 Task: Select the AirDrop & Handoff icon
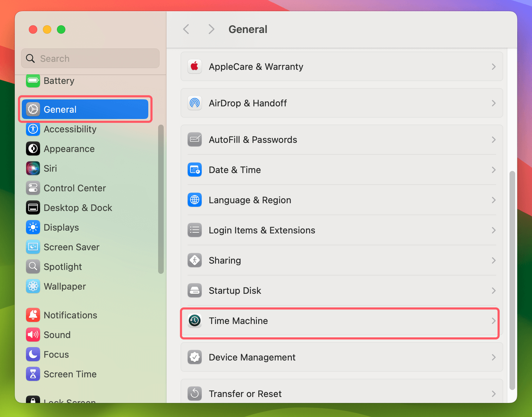pos(194,103)
